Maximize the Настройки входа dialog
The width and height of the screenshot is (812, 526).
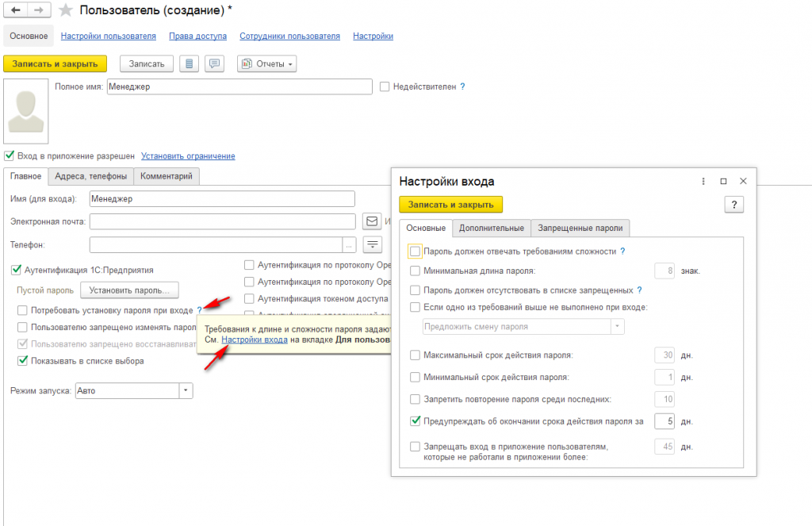(723, 181)
